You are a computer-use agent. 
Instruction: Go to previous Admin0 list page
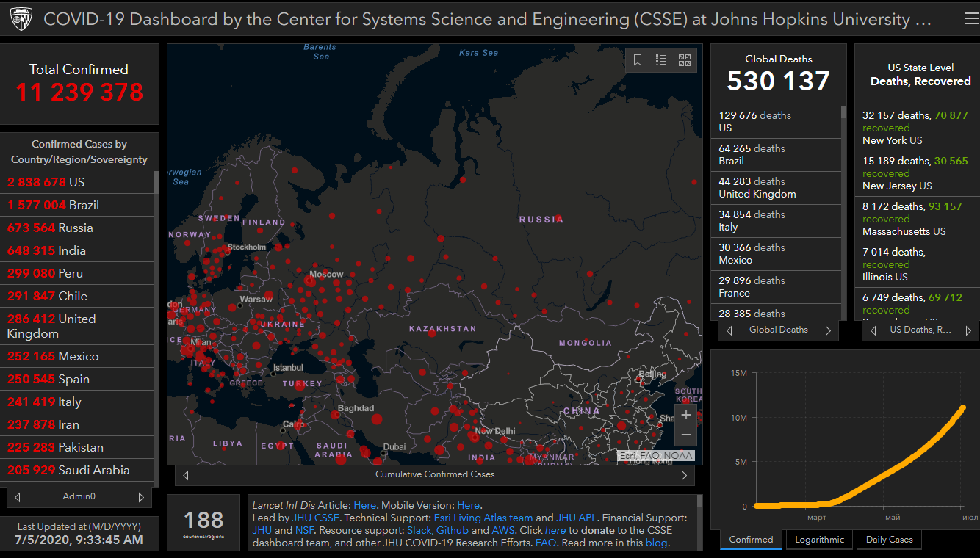click(x=18, y=497)
